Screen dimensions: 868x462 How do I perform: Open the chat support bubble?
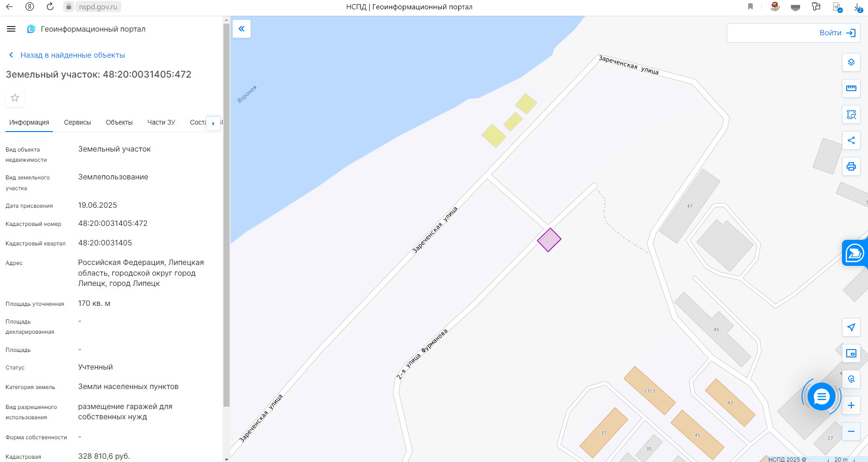point(821,396)
